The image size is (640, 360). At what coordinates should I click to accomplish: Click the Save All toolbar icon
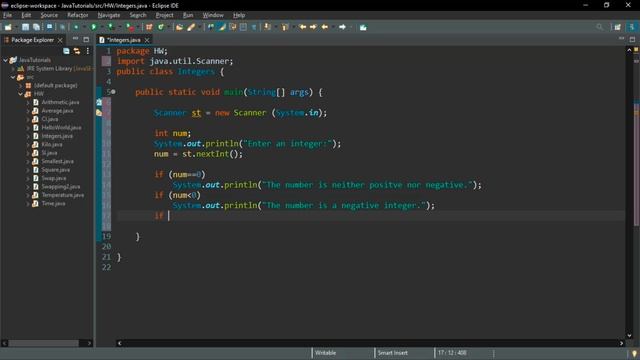click(x=36, y=27)
